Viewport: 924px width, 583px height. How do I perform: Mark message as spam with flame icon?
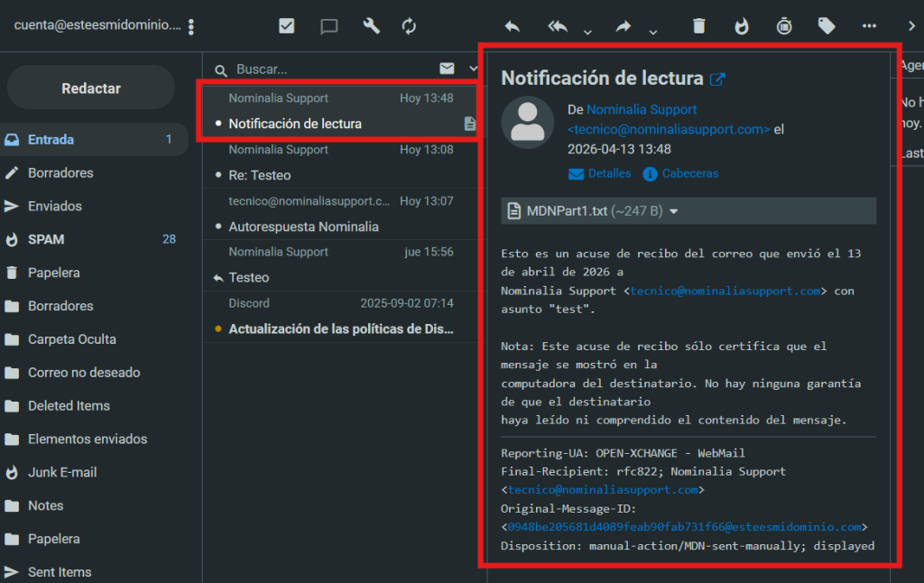click(742, 26)
